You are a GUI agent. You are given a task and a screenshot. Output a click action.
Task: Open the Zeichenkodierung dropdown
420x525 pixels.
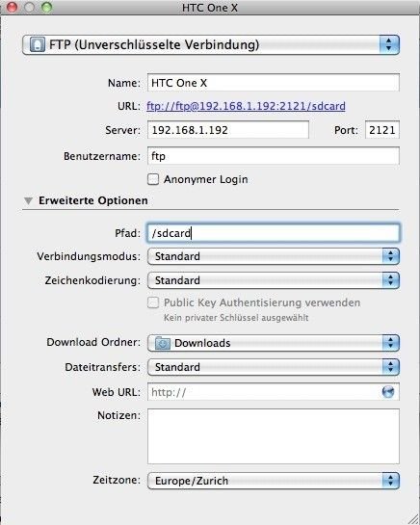[274, 280]
